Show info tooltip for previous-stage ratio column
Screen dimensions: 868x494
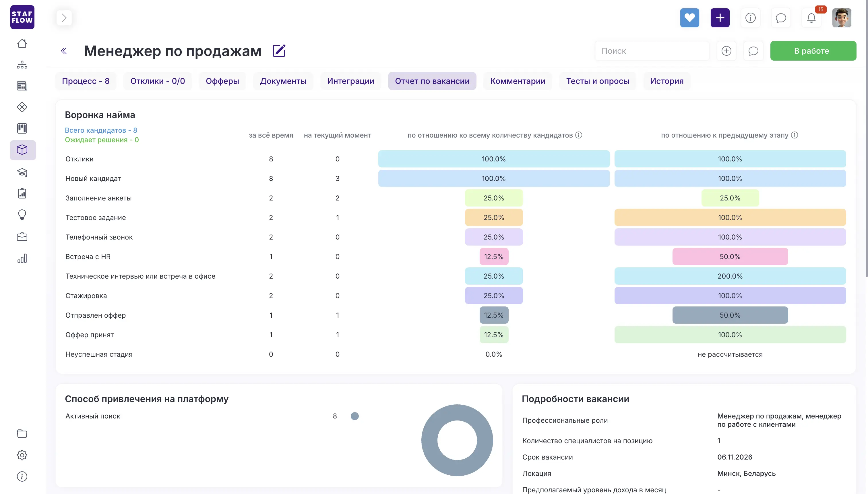pyautogui.click(x=794, y=135)
